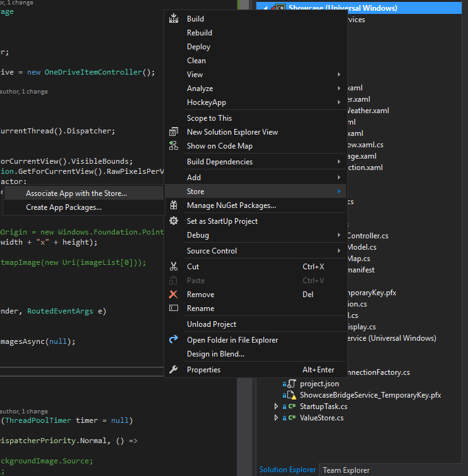Click the Open Folder in File Explorer icon

point(174,340)
